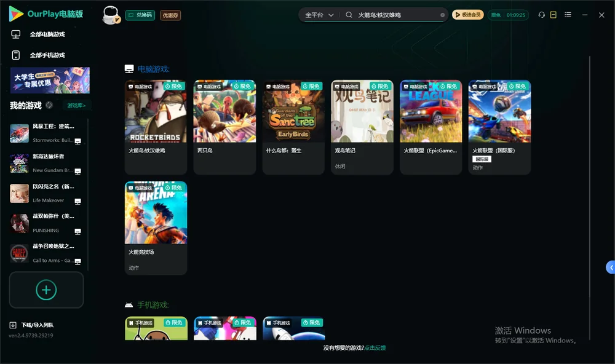This screenshot has width=615, height=364.
Task: Select the PUNISHING game entry
Action: (x=46, y=223)
